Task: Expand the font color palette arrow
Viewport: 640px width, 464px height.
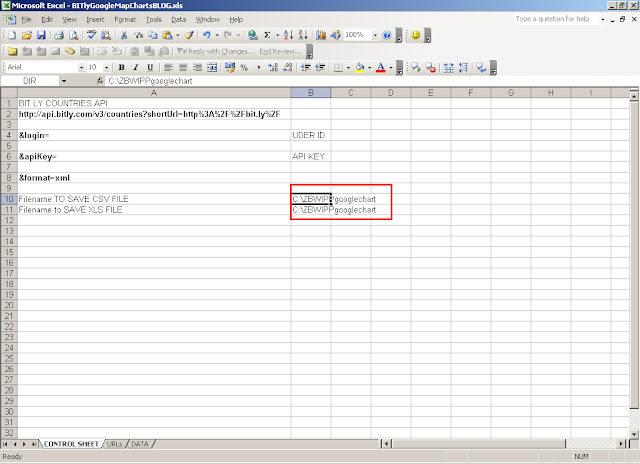Action: (x=391, y=67)
